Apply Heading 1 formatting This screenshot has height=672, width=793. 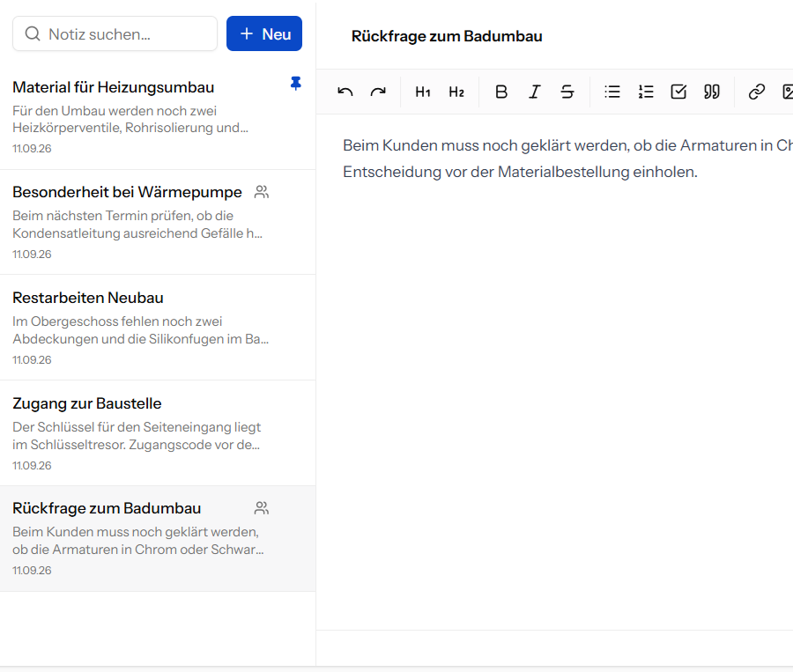(x=423, y=92)
